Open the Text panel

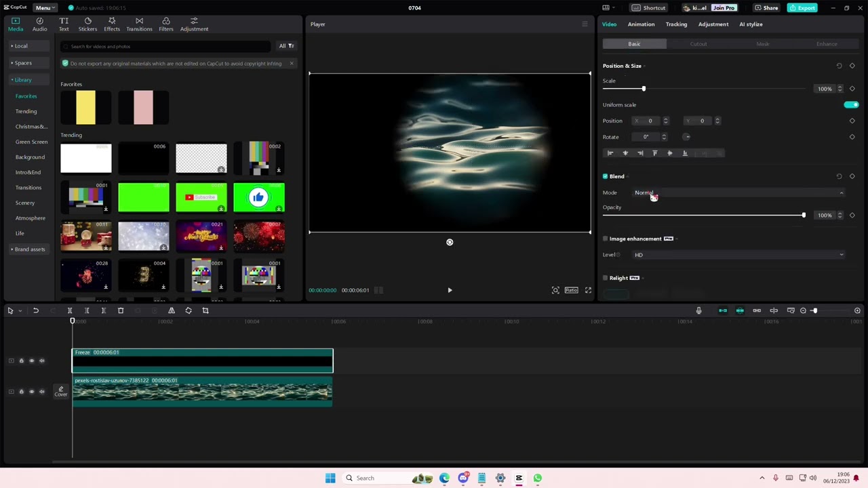click(x=64, y=24)
